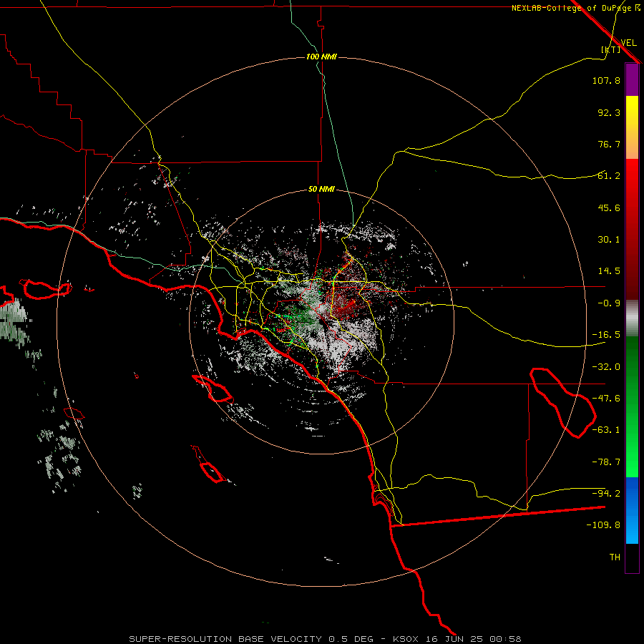Click the NEXLAB-College of DuPage credit text
This screenshot has width=644, height=644.
[576, 8]
